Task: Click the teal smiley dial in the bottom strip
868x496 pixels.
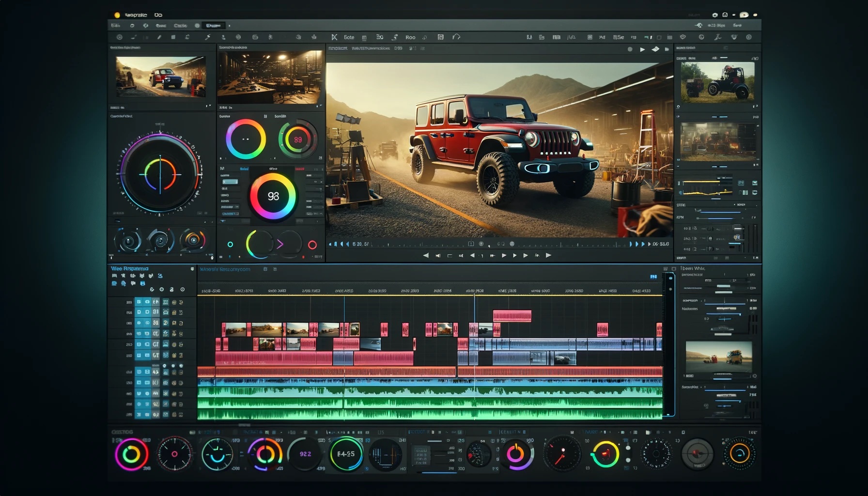Action: 217,454
